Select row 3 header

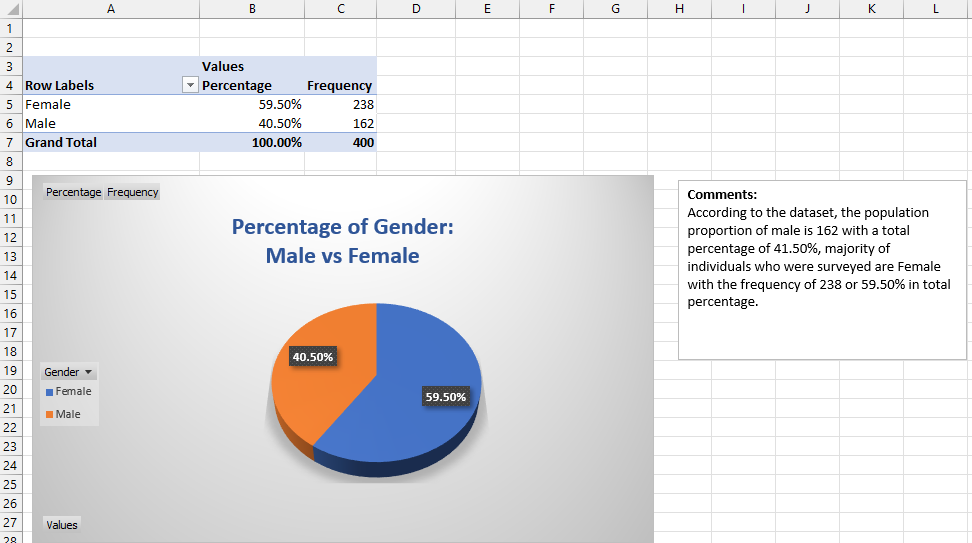point(11,66)
